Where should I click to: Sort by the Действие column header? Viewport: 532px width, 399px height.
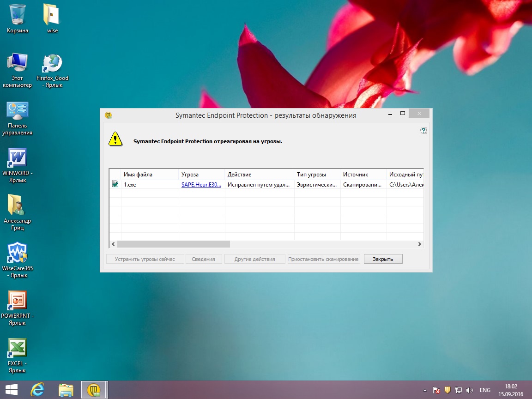tap(259, 175)
